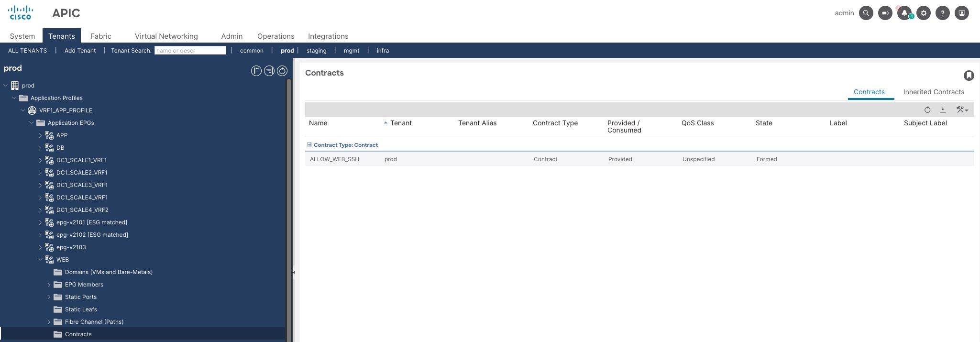
Task: Expand the epg-v2103 tree node
Action: (x=40, y=247)
